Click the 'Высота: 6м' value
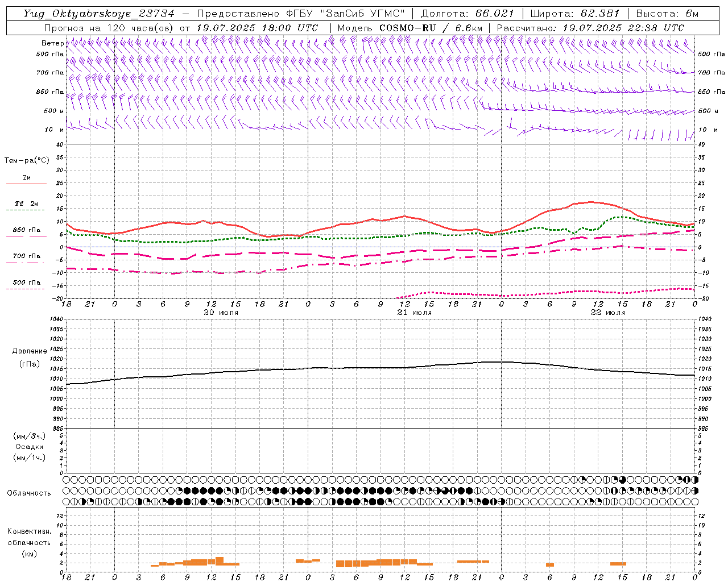This screenshot has height=582, width=728. pyautogui.click(x=667, y=14)
